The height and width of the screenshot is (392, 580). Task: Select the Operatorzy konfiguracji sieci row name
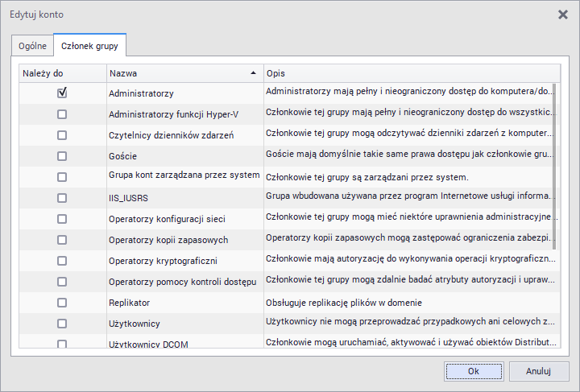point(167,219)
